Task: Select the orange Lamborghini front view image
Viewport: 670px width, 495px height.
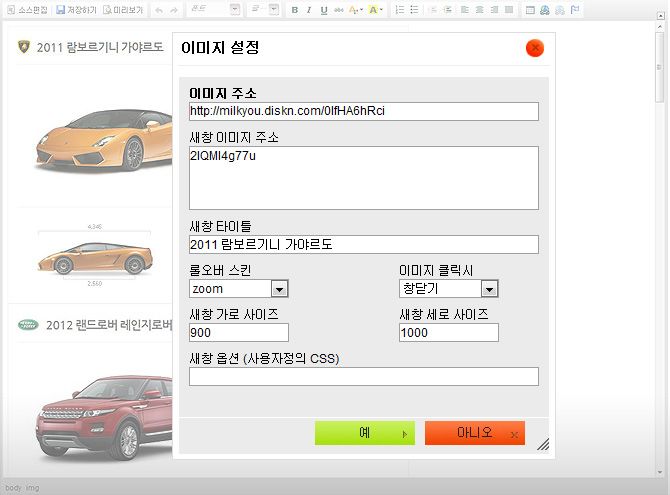Action: pyautogui.click(x=105, y=139)
